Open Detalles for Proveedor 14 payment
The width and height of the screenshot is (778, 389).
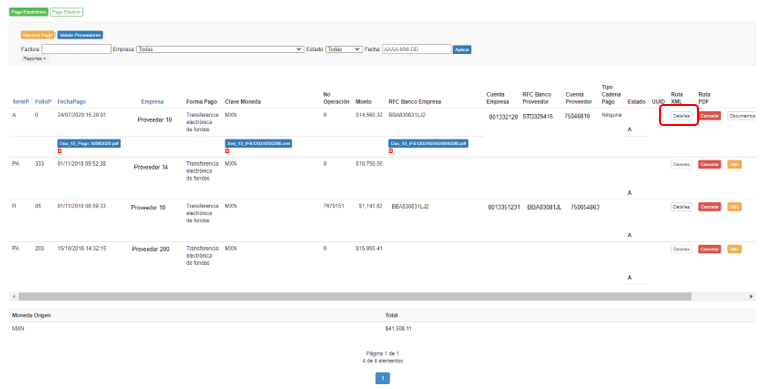click(x=681, y=164)
